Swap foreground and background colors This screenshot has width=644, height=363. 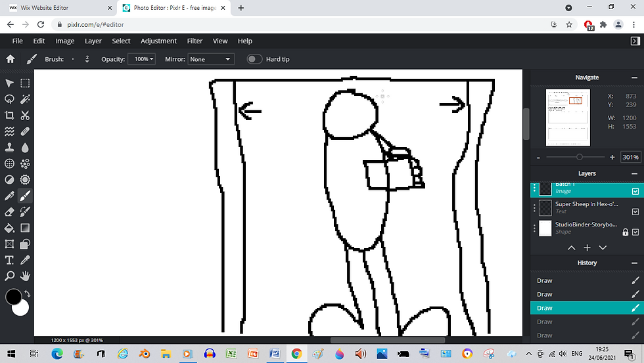[x=28, y=293]
